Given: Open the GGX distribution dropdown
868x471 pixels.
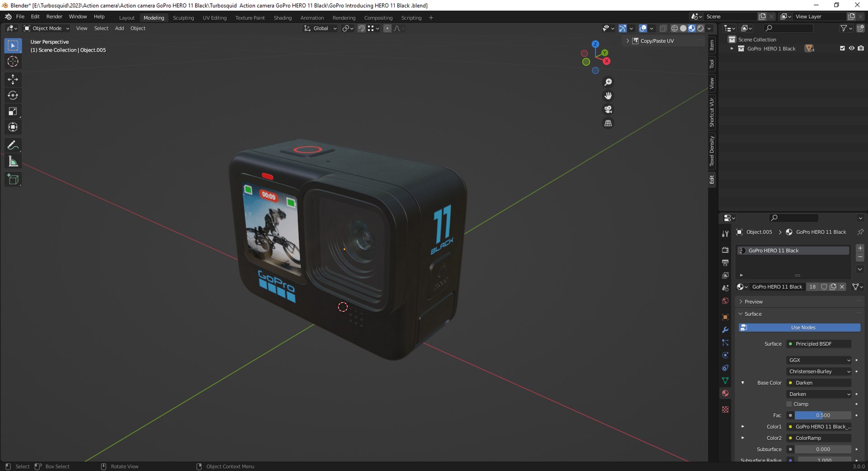Looking at the screenshot, I should pyautogui.click(x=819, y=360).
